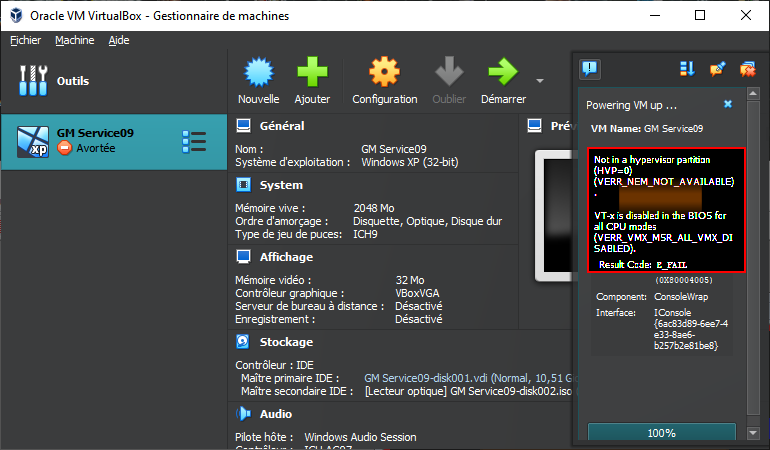This screenshot has height=450, width=770.
Task: Click the Oublier grey arrow icon
Action: (x=449, y=72)
